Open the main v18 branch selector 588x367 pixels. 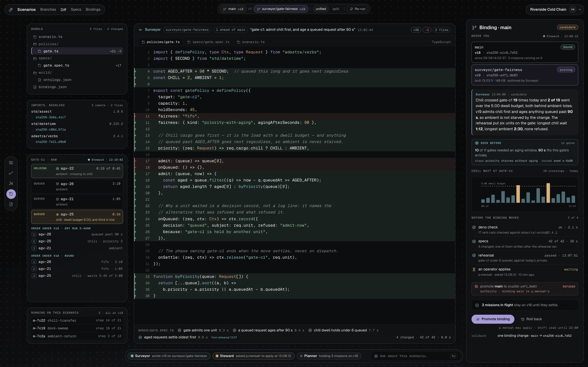pos(233,9)
